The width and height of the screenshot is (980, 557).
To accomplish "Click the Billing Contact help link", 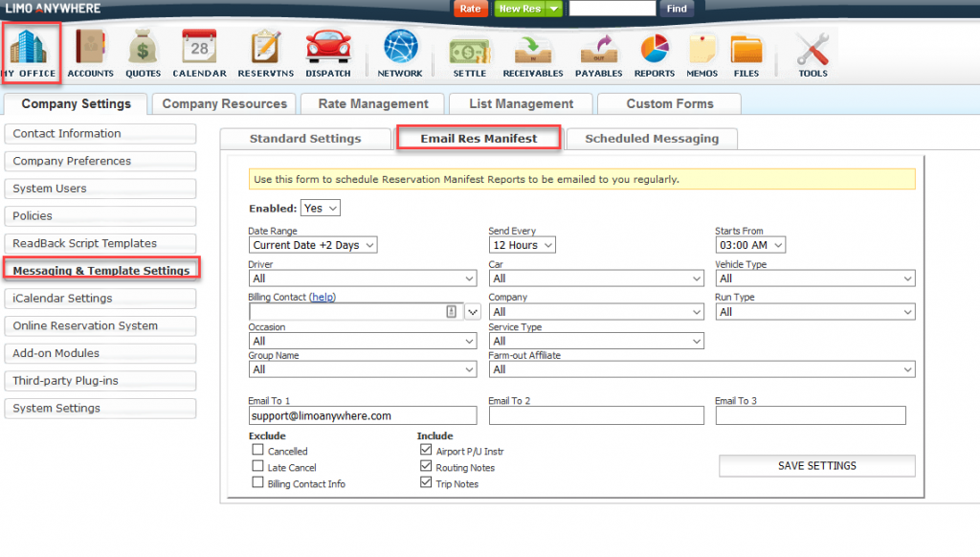I will [x=323, y=298].
